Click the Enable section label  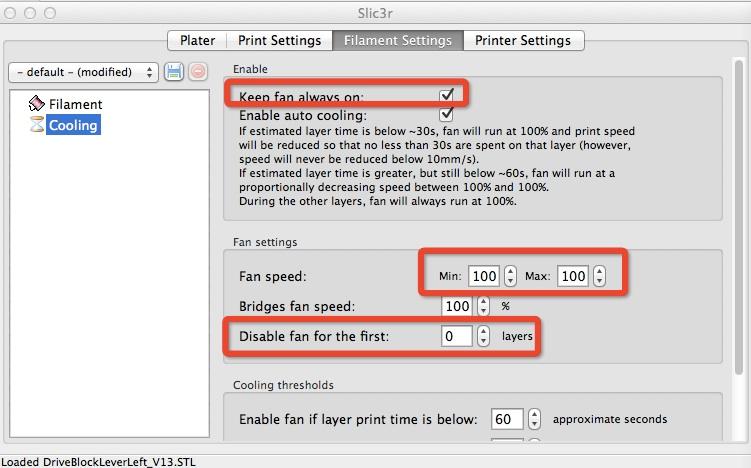(x=250, y=69)
